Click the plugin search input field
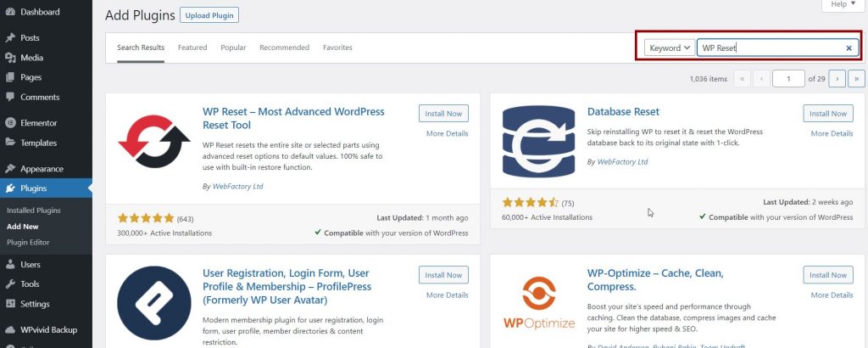The width and height of the screenshot is (868, 348). 769,48
